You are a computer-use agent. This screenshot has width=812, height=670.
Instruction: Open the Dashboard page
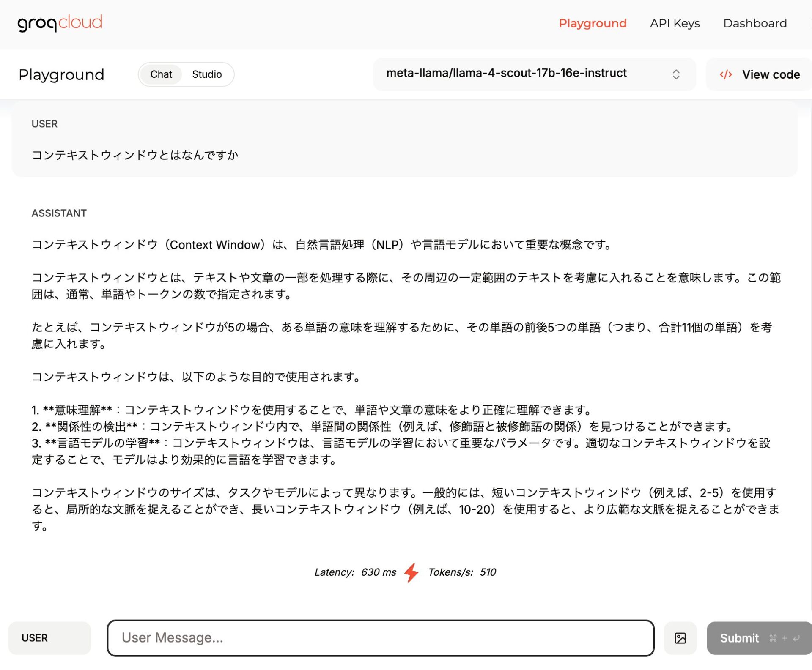pos(754,23)
